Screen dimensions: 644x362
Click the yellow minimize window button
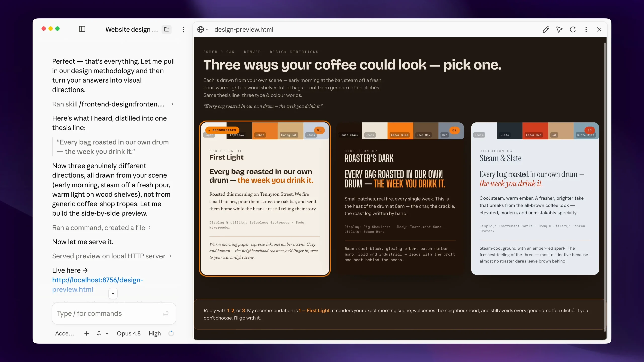point(50,29)
